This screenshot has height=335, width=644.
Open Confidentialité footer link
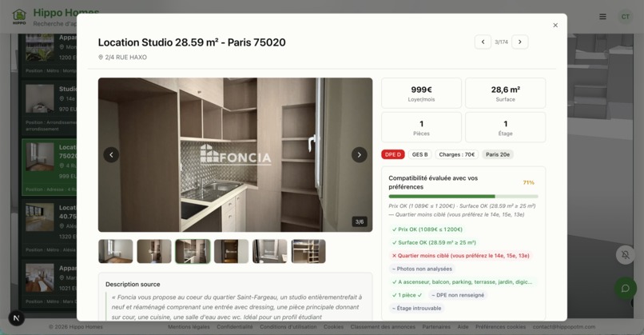tap(235, 327)
